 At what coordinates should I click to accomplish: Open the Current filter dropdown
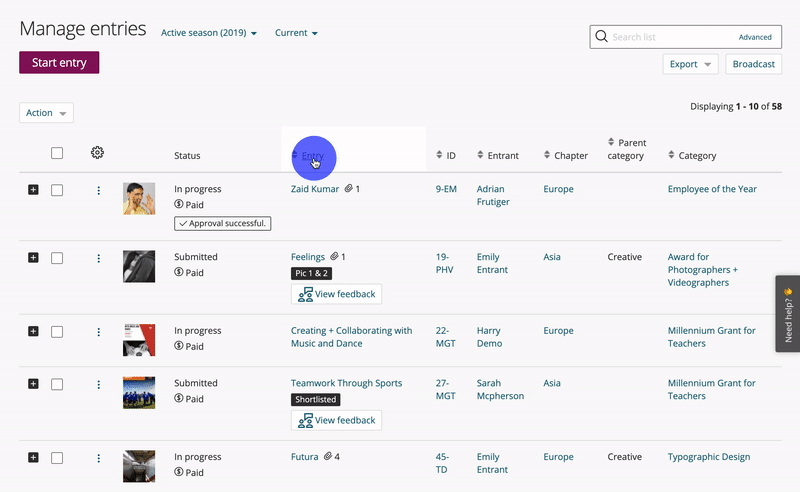[x=296, y=33]
